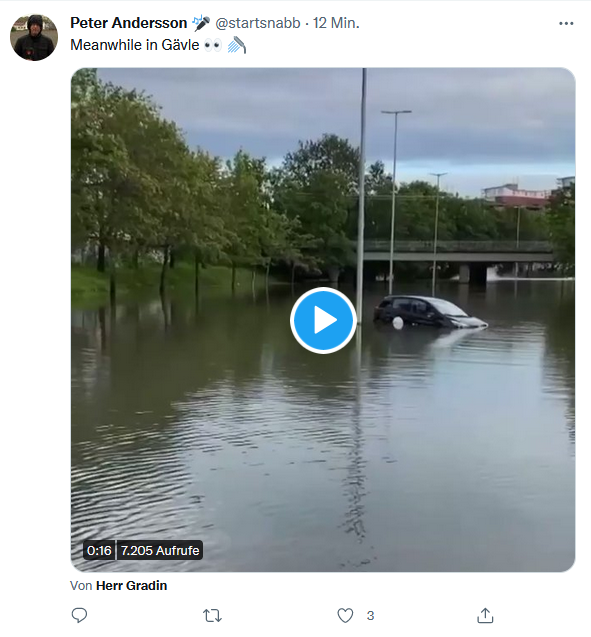Open the share icon below the tweet
The width and height of the screenshot is (591, 637).
pyautogui.click(x=485, y=615)
